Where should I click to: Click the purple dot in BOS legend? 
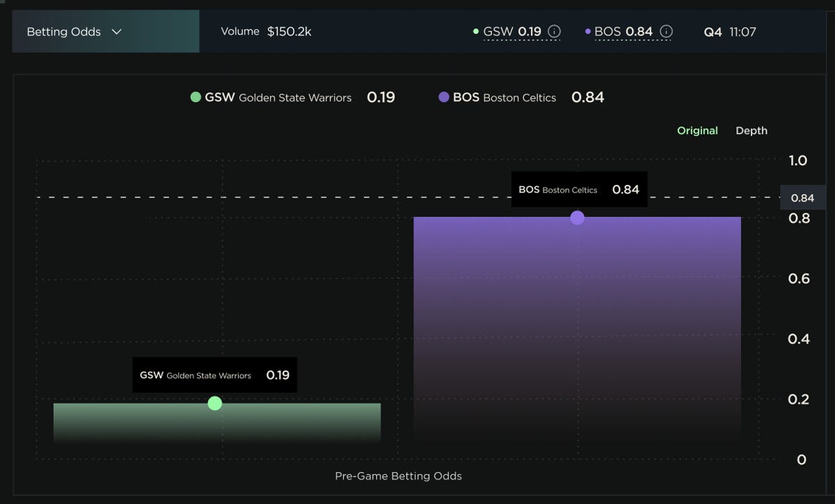(x=444, y=97)
